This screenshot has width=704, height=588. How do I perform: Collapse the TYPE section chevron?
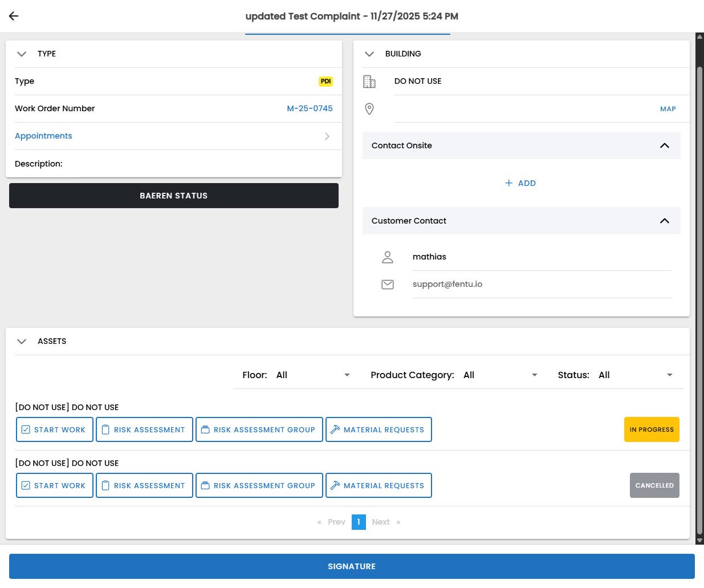pos(22,54)
